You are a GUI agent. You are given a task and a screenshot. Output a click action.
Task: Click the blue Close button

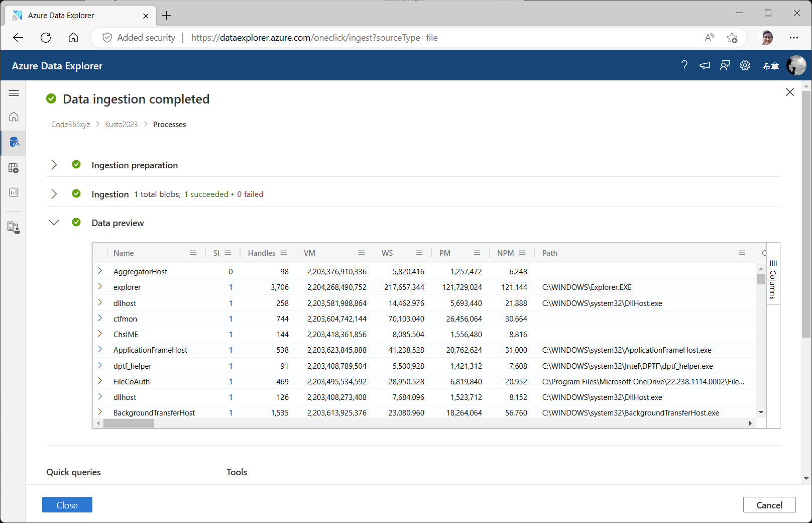tap(67, 505)
